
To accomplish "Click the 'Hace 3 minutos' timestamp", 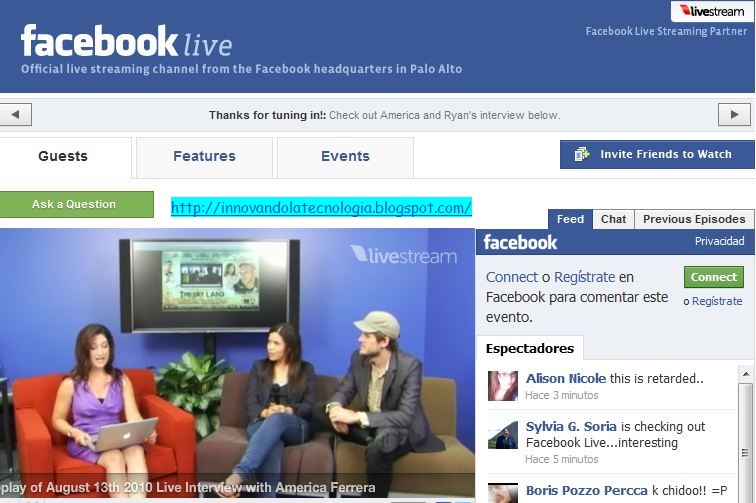I will 562,395.
